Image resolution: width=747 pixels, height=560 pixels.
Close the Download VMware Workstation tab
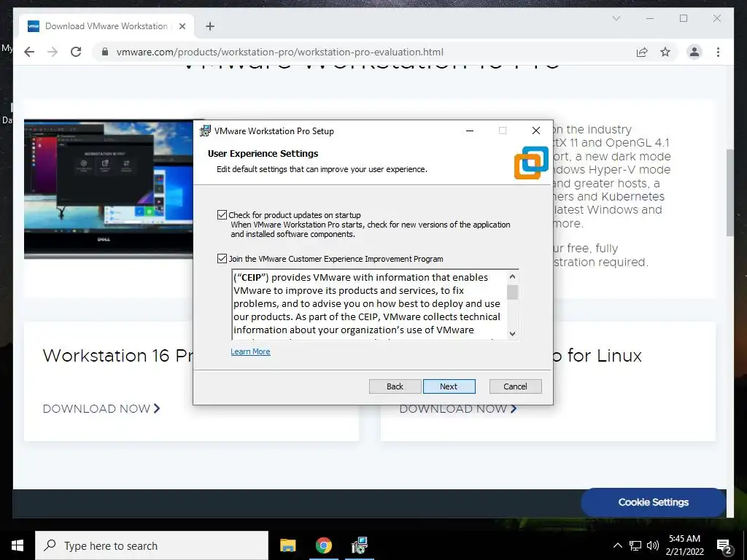click(x=182, y=26)
